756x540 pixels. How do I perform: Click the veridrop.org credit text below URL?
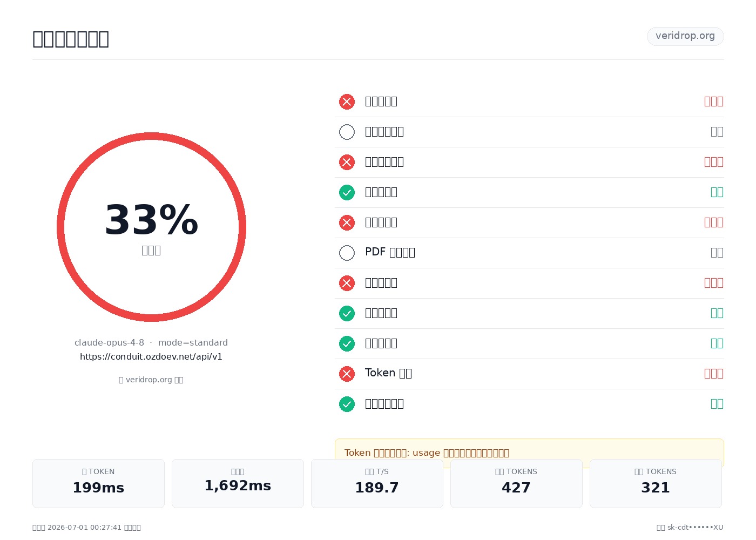[x=151, y=380]
